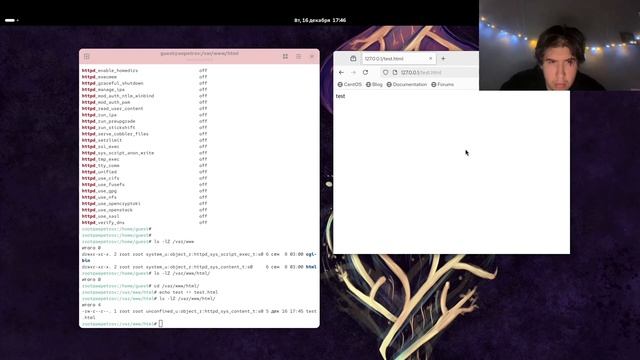Screen dimensions: 640x360
Task: Select httpd_use_openstack line in terminal
Action: click(144, 210)
